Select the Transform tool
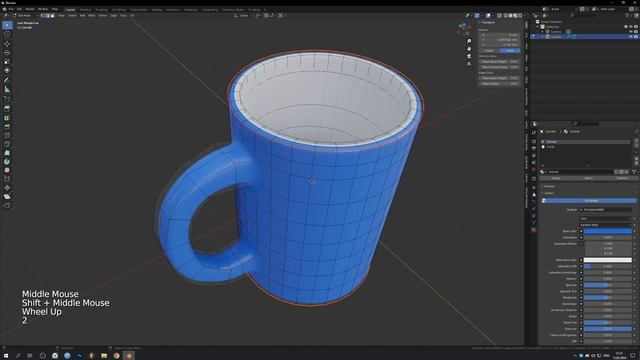The height and width of the screenshot is (360, 640). point(7,71)
